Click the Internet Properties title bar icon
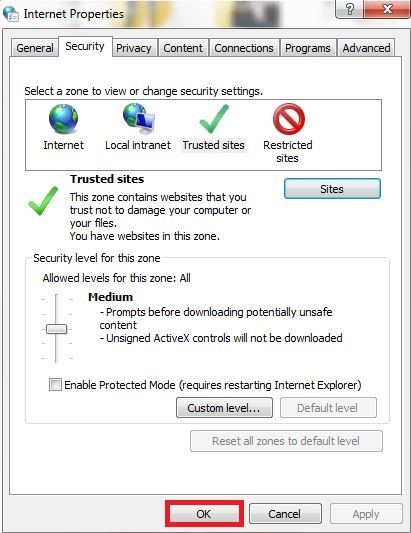The width and height of the screenshot is (411, 533). click(x=11, y=14)
